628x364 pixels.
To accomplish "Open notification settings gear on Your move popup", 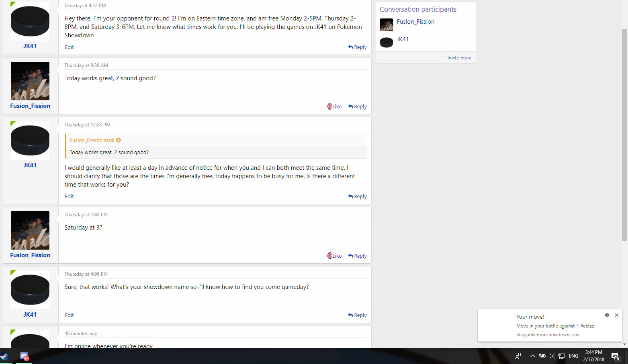I will tap(607, 315).
